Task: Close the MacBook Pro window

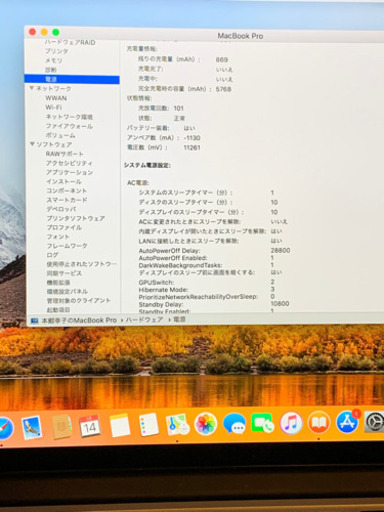Action: 33,32
